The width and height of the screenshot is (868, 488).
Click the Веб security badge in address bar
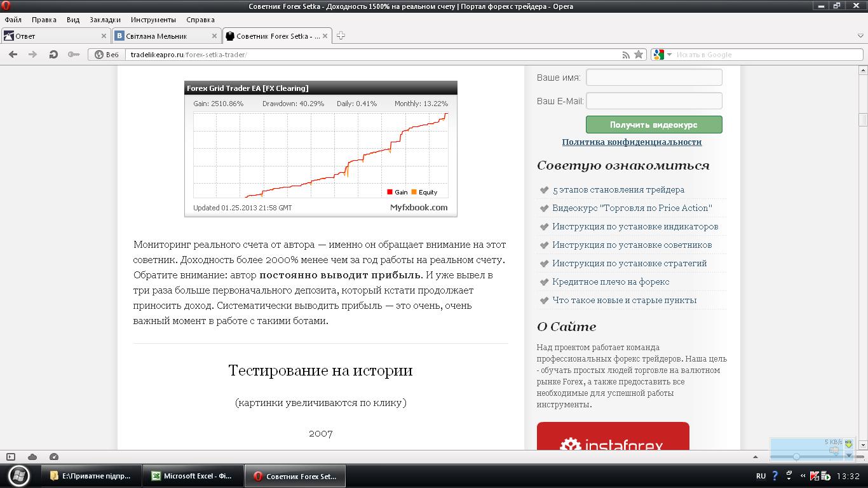(107, 55)
